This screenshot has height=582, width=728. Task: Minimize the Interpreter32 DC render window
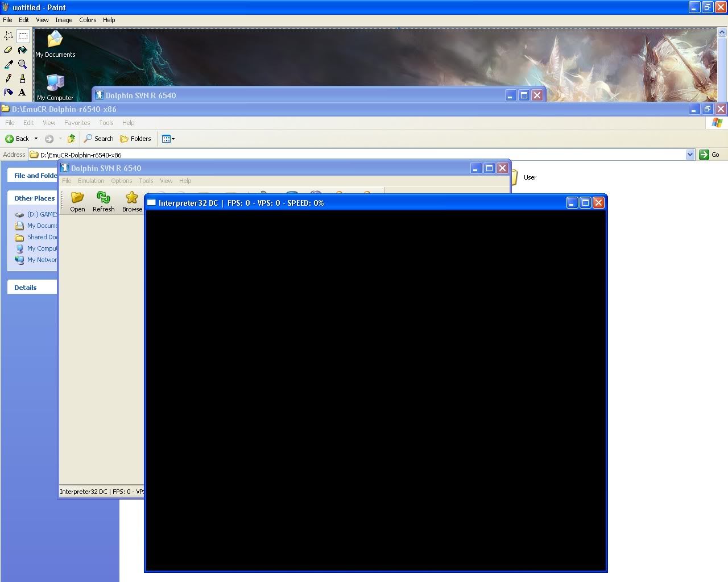coord(572,202)
